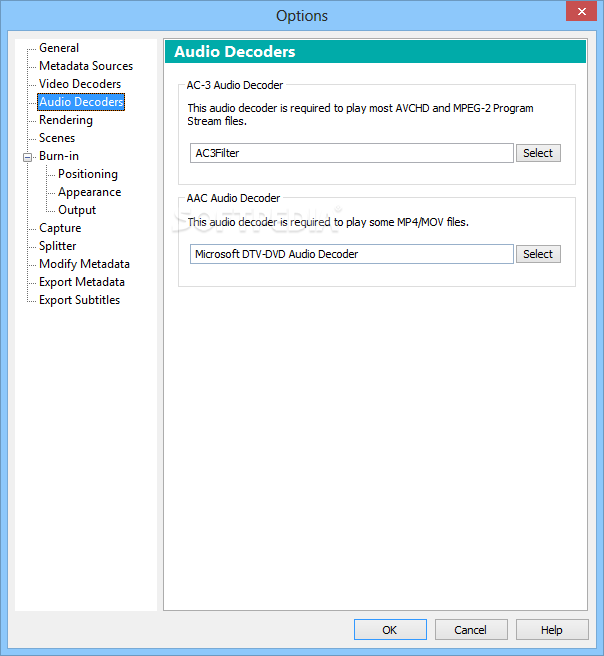The image size is (604, 656).
Task: Click Select for AC-3 Audio Decoder
Action: click(538, 153)
